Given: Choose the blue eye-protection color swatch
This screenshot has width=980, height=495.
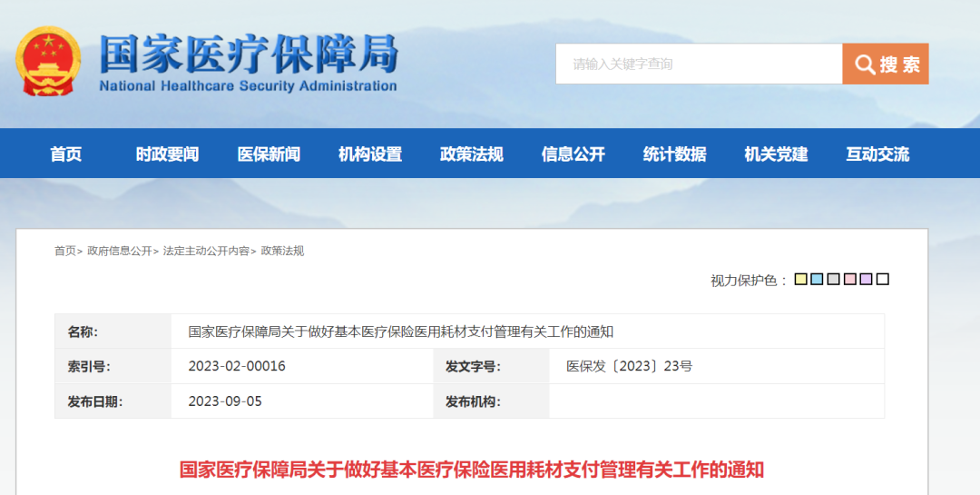Looking at the screenshot, I should [817, 279].
